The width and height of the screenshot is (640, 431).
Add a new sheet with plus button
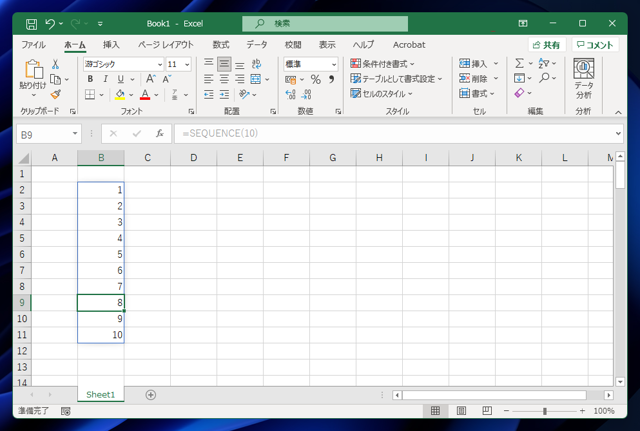click(151, 395)
